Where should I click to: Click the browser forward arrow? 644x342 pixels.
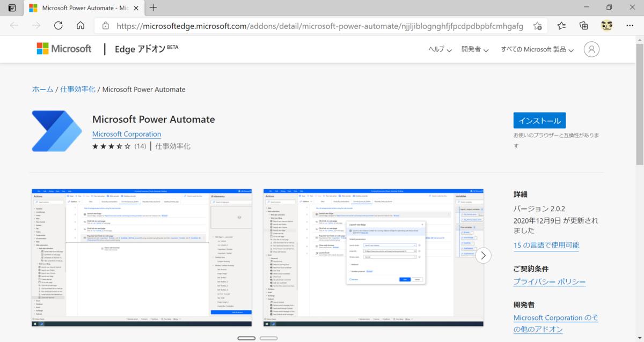point(36,26)
